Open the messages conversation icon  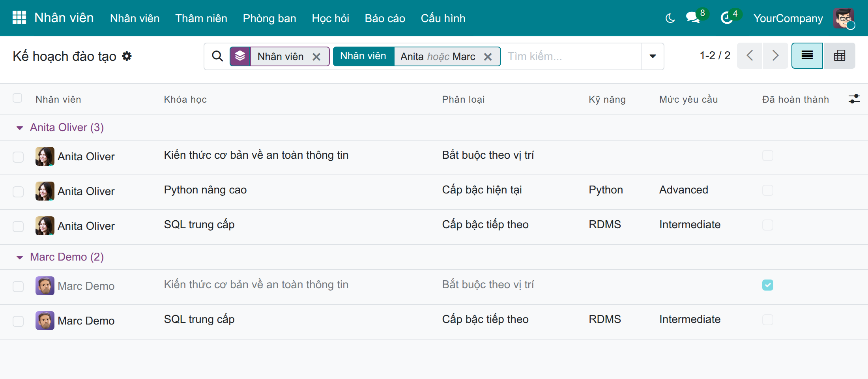[693, 18]
